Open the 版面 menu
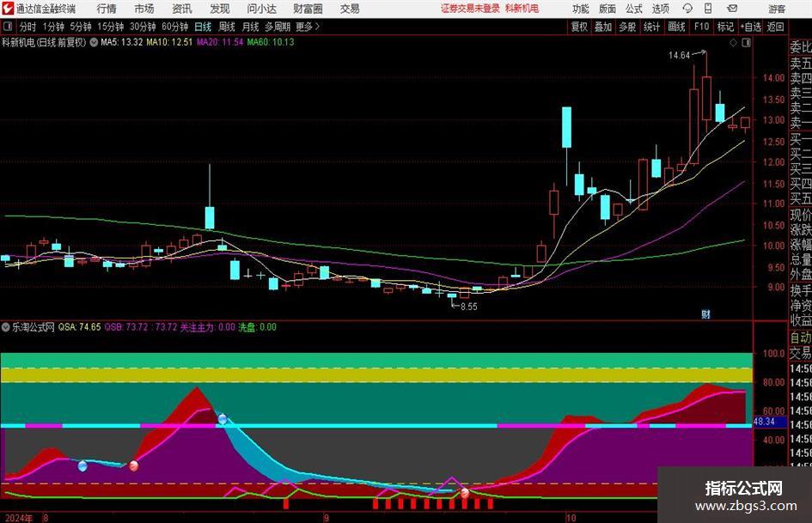 coord(607,9)
